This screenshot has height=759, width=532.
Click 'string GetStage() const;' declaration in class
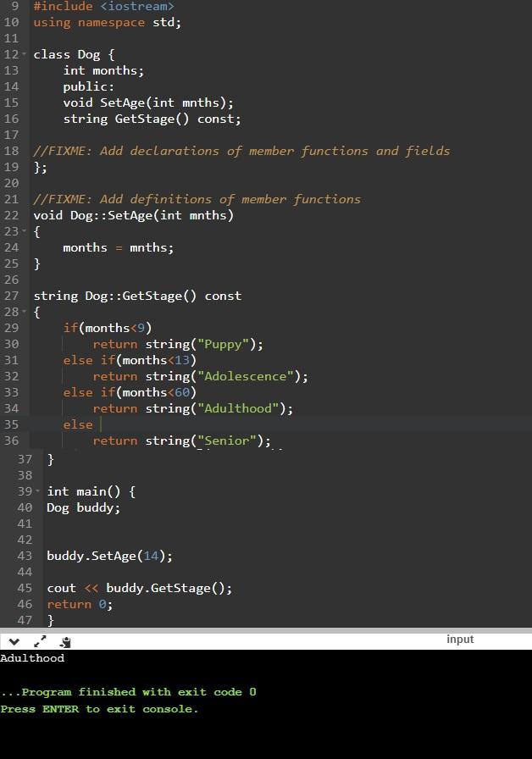pyautogui.click(x=152, y=119)
